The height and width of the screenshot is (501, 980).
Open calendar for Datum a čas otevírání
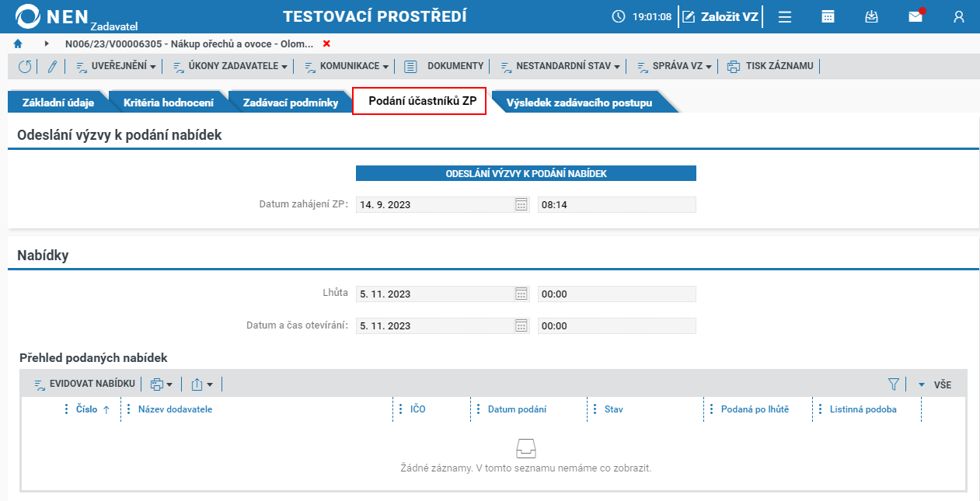click(x=521, y=326)
